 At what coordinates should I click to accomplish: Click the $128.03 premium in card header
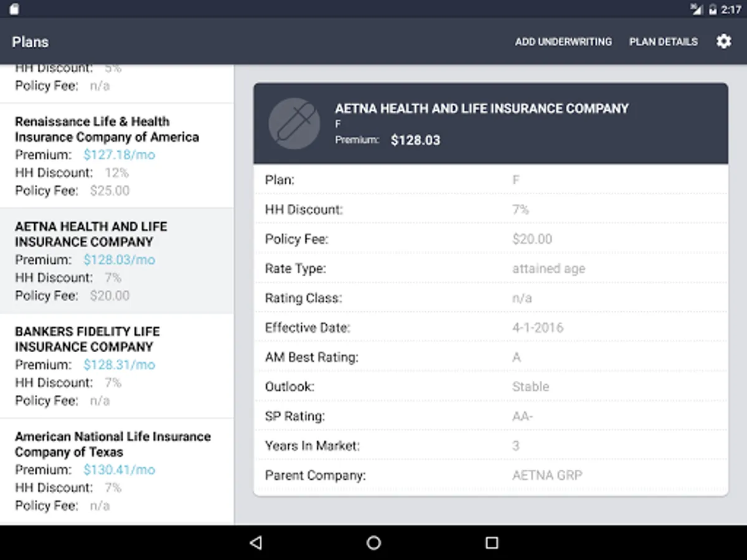click(x=415, y=140)
